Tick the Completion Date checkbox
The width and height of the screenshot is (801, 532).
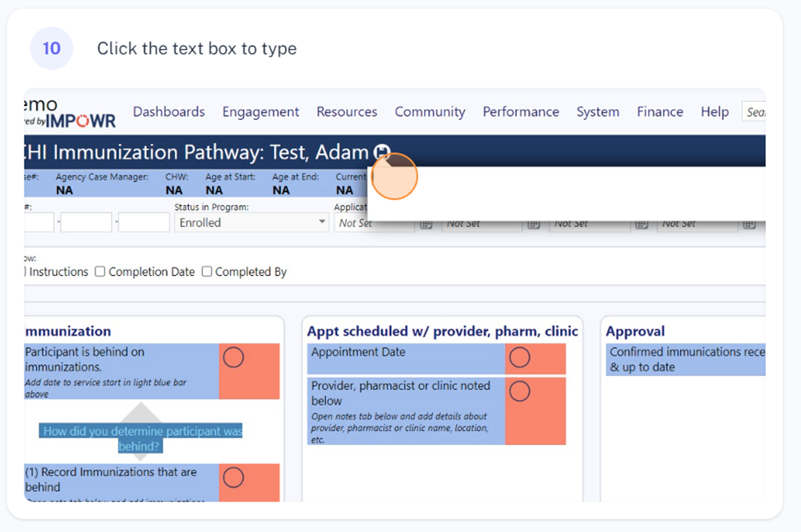(x=100, y=272)
